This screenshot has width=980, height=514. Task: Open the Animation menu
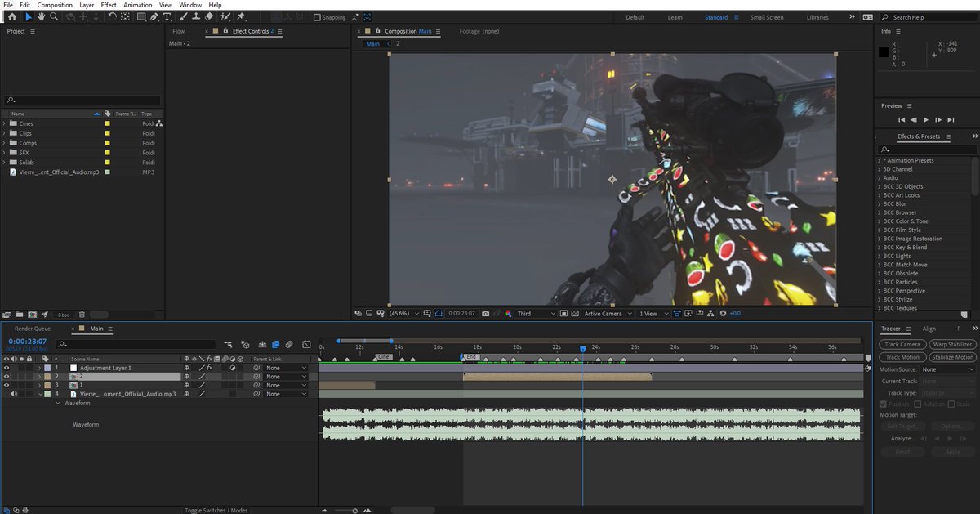pos(137,5)
